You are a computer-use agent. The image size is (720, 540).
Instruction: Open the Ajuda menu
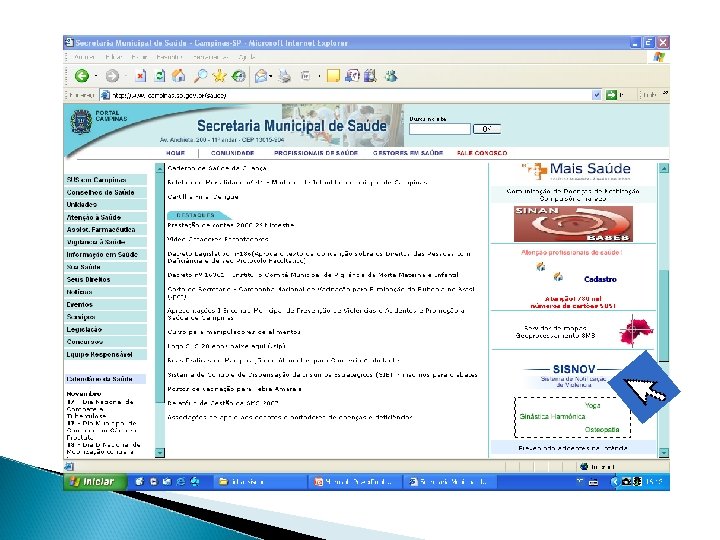pyautogui.click(x=247, y=57)
